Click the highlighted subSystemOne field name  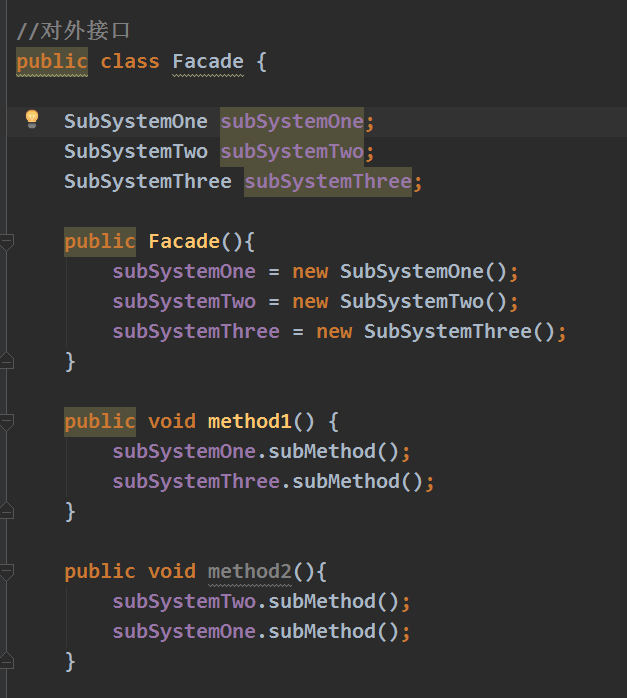coord(292,122)
